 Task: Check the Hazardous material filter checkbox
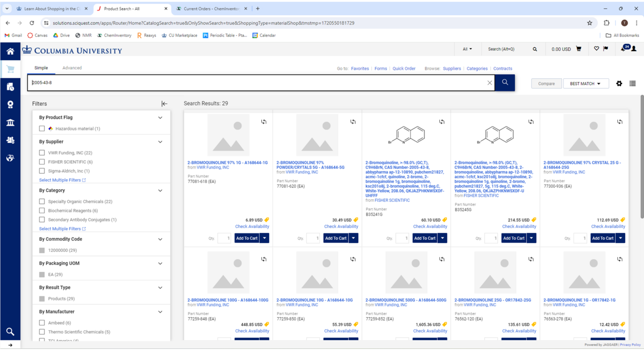click(x=42, y=129)
